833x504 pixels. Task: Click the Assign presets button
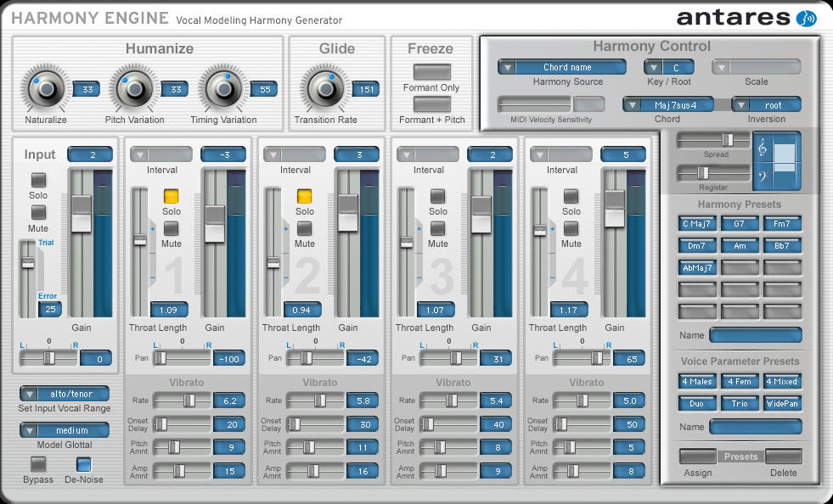(x=697, y=456)
